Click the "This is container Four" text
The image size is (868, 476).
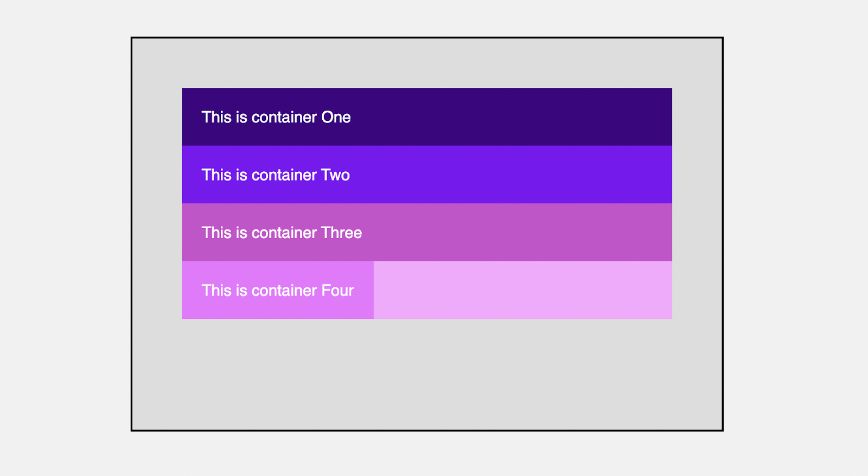(277, 291)
